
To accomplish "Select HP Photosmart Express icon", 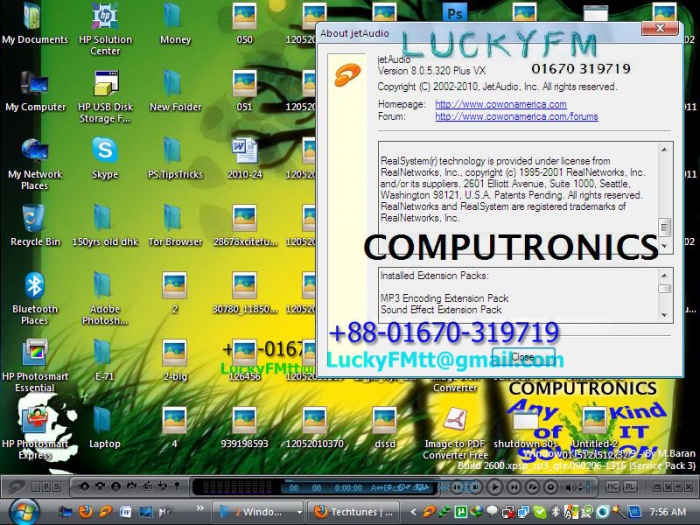I will (x=35, y=433).
